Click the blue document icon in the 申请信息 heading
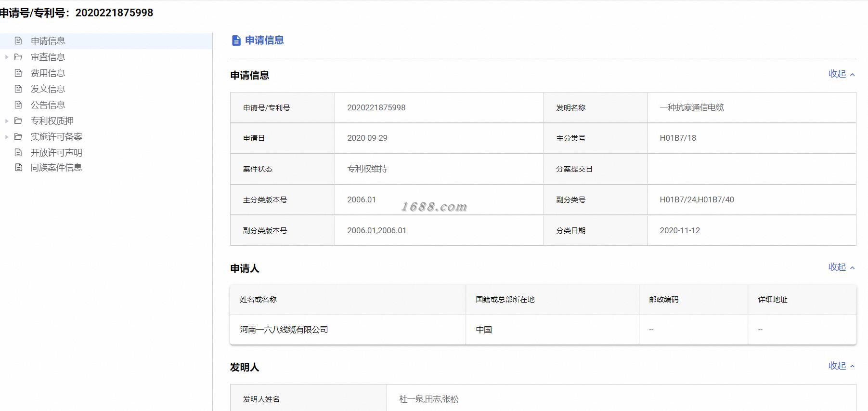This screenshot has width=868, height=411. tap(236, 40)
